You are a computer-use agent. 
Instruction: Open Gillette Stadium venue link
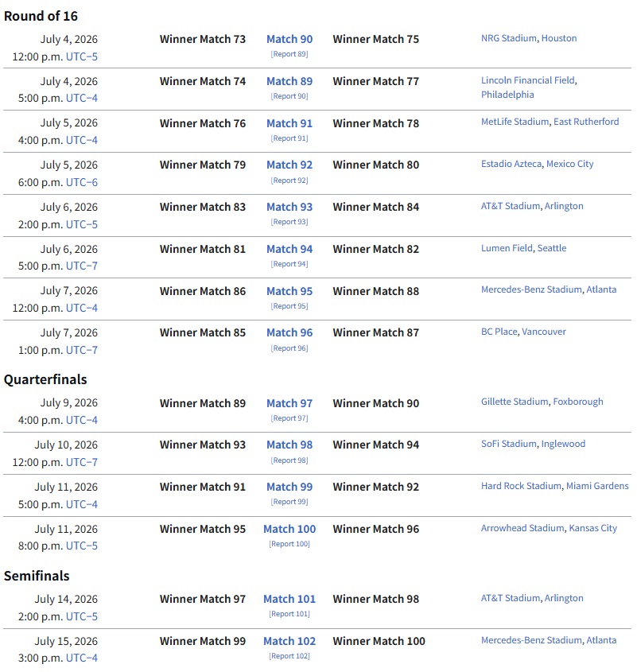tap(515, 402)
